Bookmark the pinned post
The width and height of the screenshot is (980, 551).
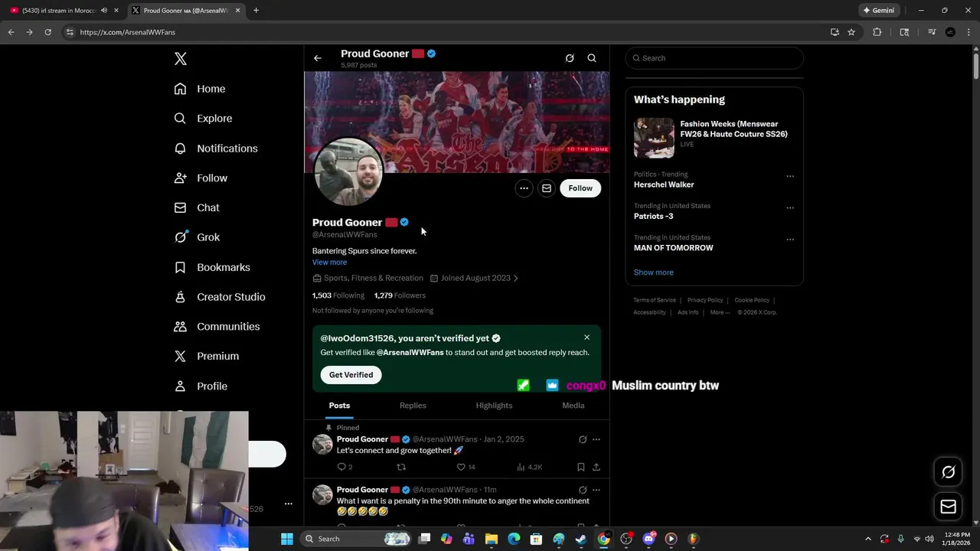click(x=581, y=467)
